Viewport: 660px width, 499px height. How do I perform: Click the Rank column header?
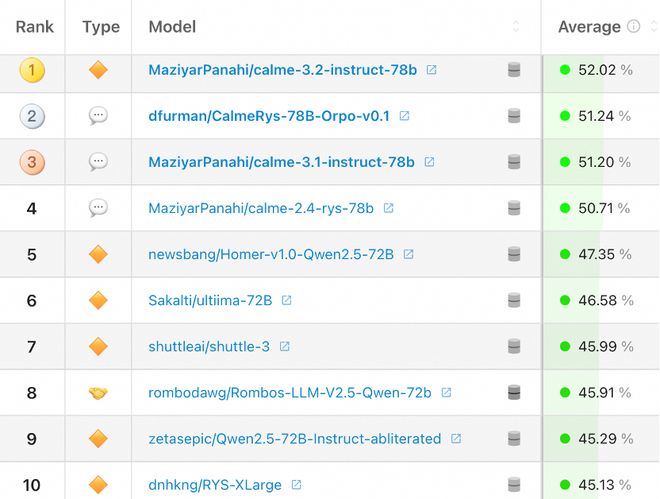pos(35,27)
